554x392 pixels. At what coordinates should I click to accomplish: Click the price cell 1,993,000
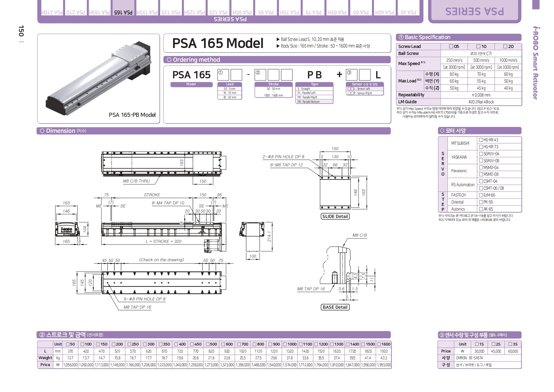(x=383, y=365)
